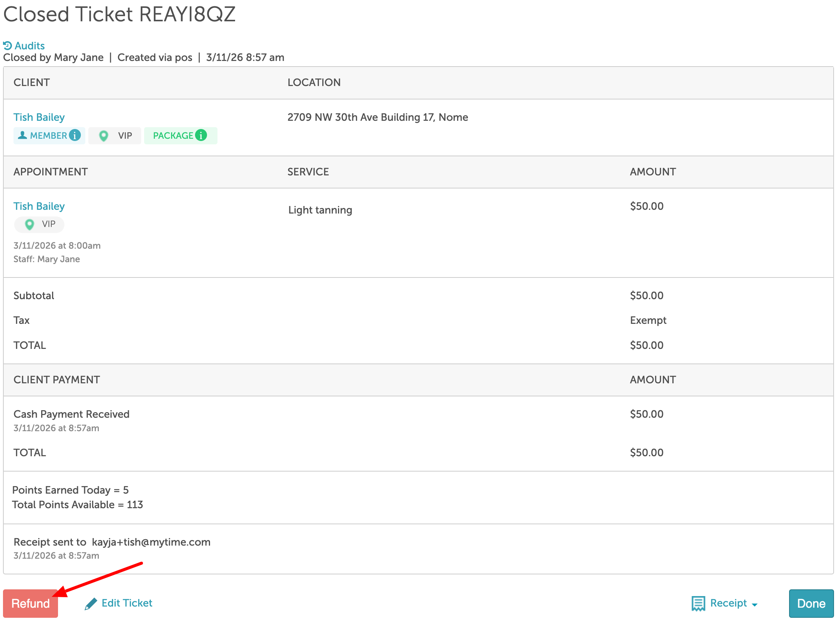
Task: Click VIP pin icon under appointment
Action: pyautogui.click(x=29, y=224)
